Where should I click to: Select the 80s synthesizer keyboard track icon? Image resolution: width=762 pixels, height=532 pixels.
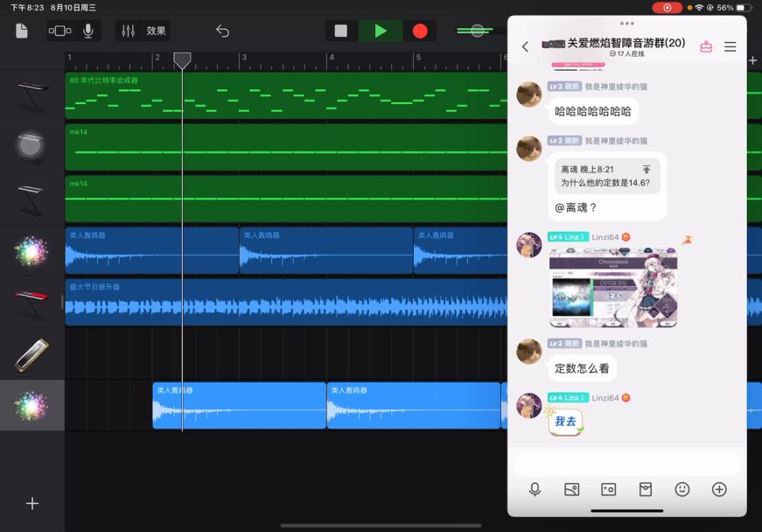[31, 94]
